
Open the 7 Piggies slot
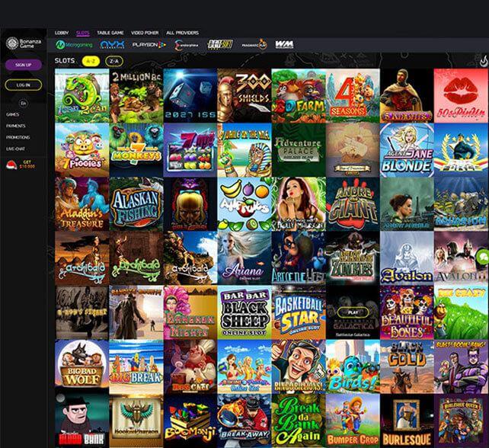tap(82, 150)
